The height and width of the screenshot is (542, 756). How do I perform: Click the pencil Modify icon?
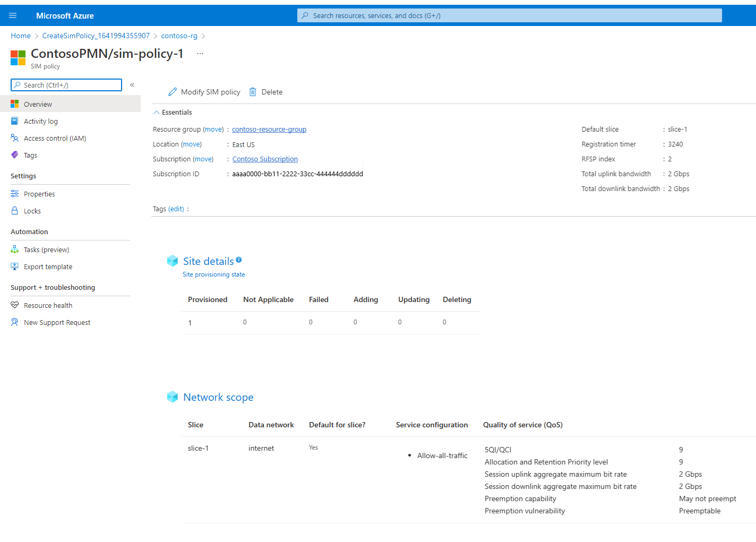pos(173,92)
